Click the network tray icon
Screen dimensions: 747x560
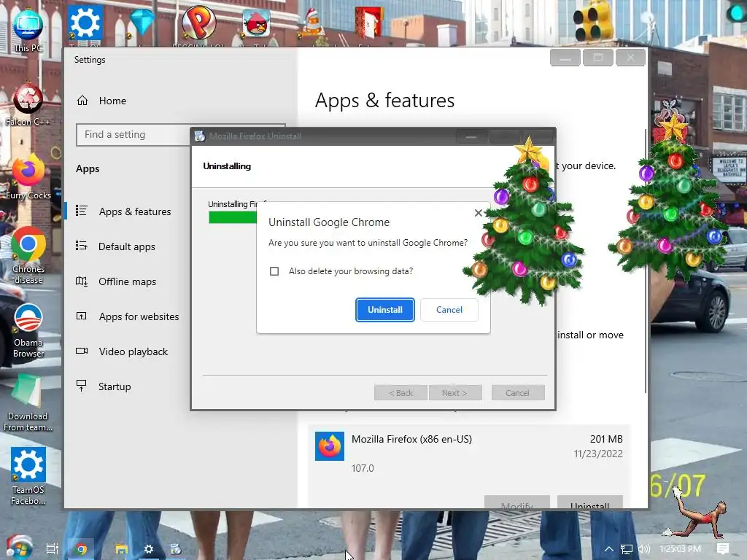tap(627, 549)
